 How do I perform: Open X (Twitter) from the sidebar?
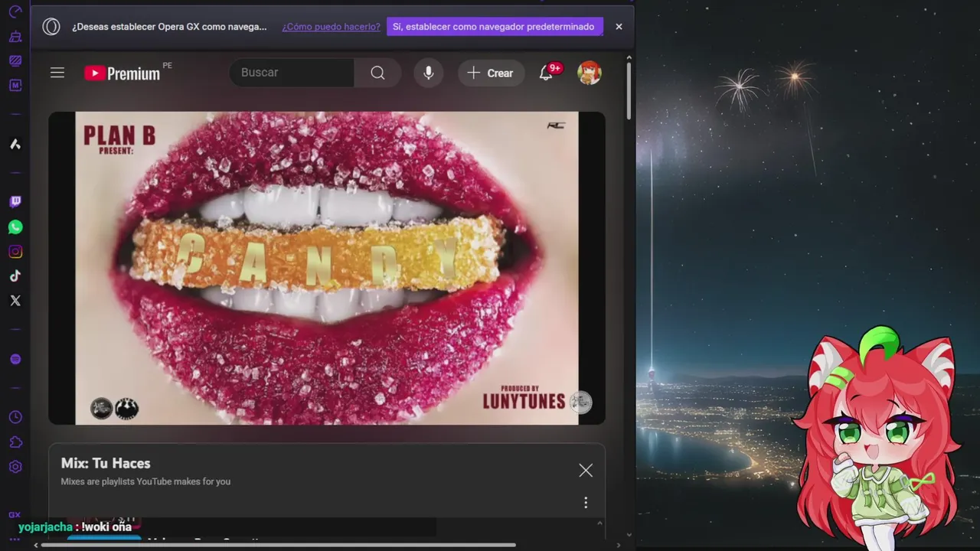click(x=15, y=301)
